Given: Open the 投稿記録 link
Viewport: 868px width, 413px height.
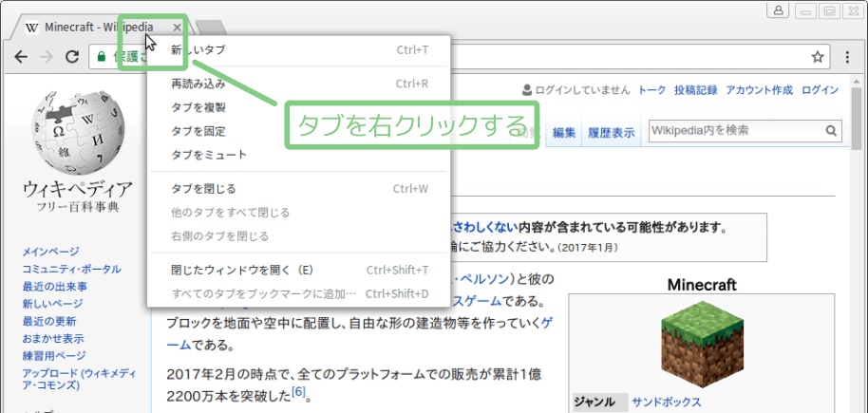Looking at the screenshot, I should click(x=696, y=90).
